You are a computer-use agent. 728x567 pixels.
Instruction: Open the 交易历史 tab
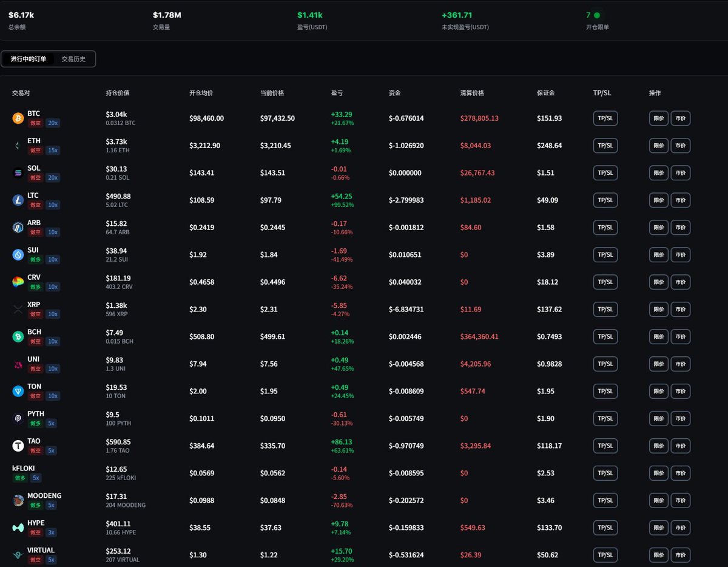tap(73, 59)
